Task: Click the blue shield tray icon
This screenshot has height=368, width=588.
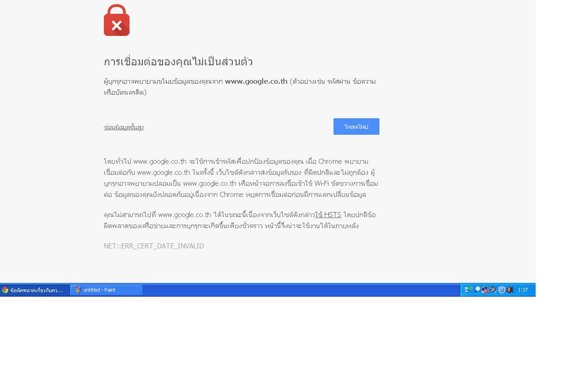Action: click(x=502, y=290)
